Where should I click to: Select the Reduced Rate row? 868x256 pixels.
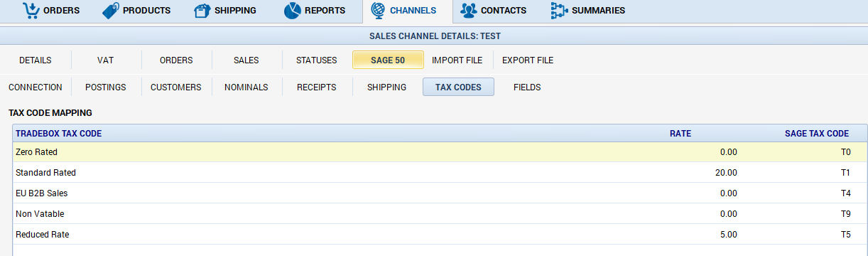(440, 235)
